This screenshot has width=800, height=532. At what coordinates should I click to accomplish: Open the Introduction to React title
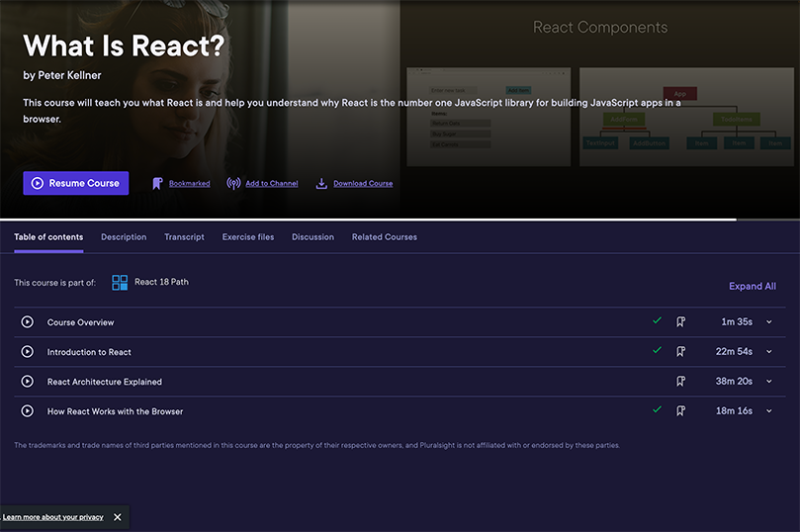pos(89,352)
